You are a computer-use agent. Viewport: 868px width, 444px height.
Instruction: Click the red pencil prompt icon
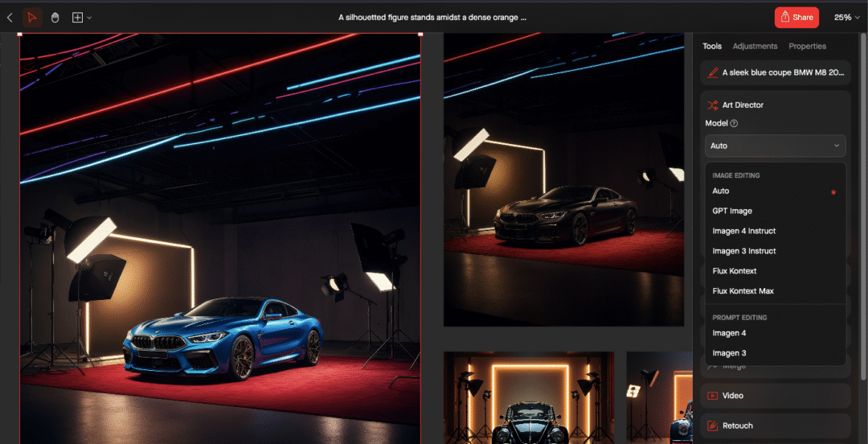point(712,72)
